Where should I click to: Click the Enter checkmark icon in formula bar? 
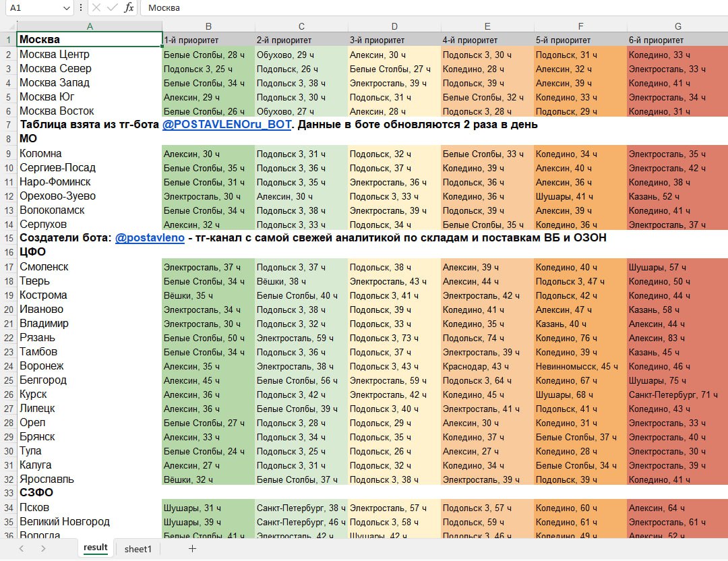click(112, 7)
